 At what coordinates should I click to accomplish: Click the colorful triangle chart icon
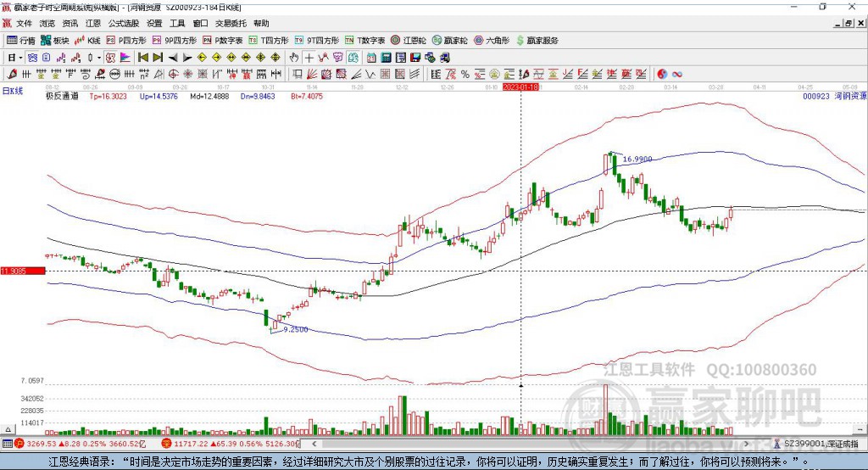125,58
